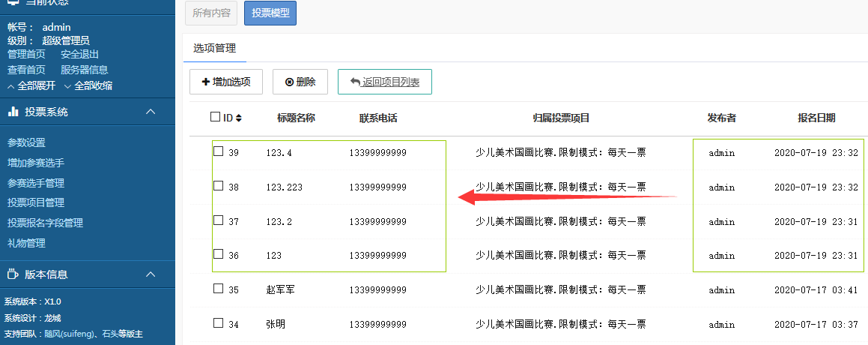868x345 pixels.
Task: Click the sort arrows next to ID
Action: [x=239, y=118]
